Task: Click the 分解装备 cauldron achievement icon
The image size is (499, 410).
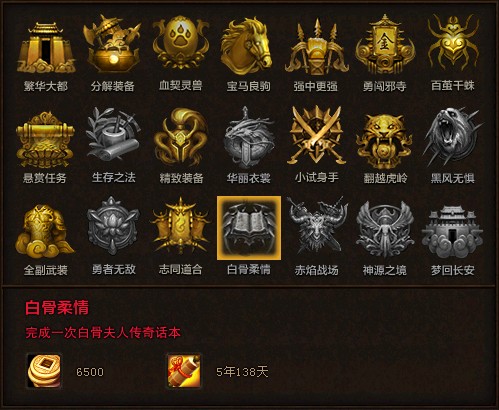Action: coord(113,44)
